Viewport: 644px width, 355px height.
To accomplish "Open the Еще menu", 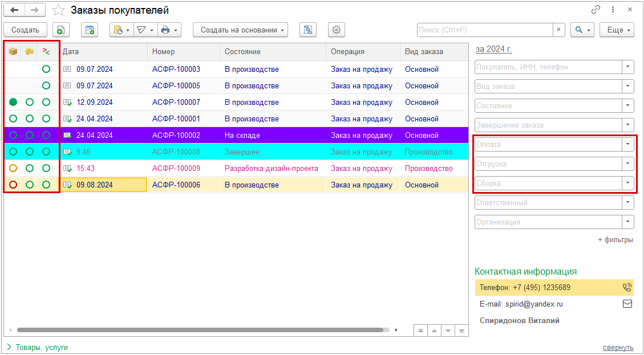I will coord(617,30).
